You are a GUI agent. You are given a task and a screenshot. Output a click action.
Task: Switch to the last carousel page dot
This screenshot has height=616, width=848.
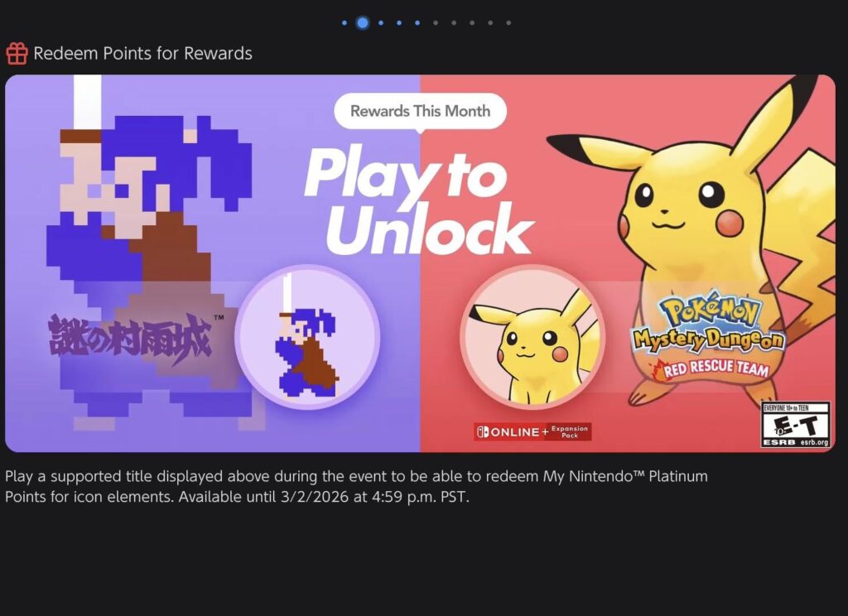tap(508, 22)
